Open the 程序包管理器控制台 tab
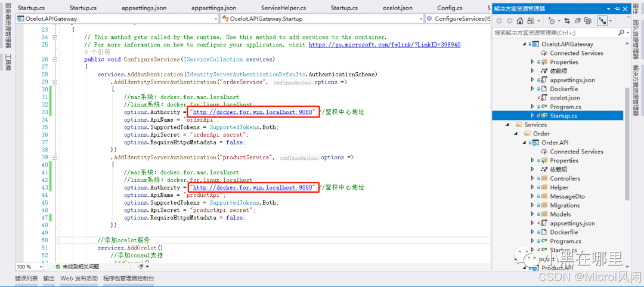The height and width of the screenshot is (287, 644). 129,279
